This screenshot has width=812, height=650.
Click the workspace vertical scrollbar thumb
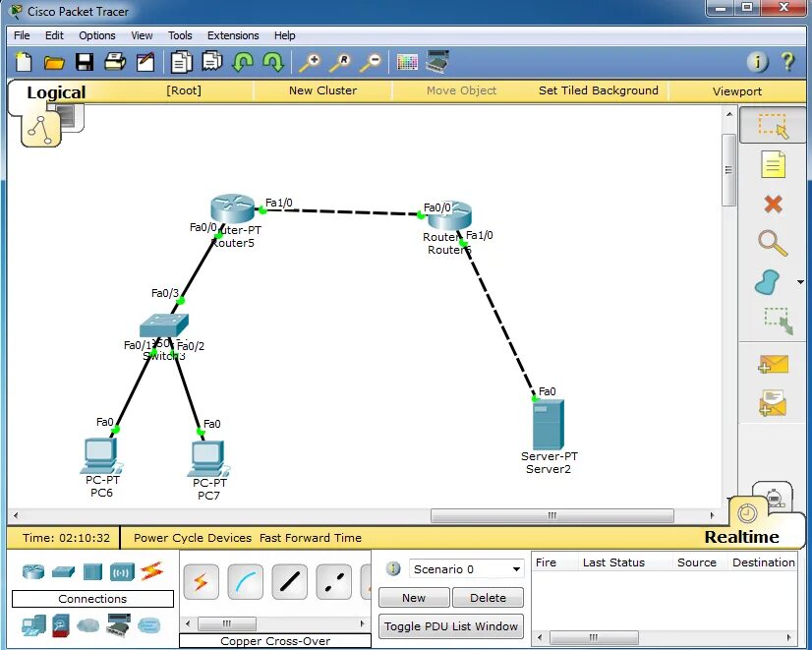click(x=729, y=170)
